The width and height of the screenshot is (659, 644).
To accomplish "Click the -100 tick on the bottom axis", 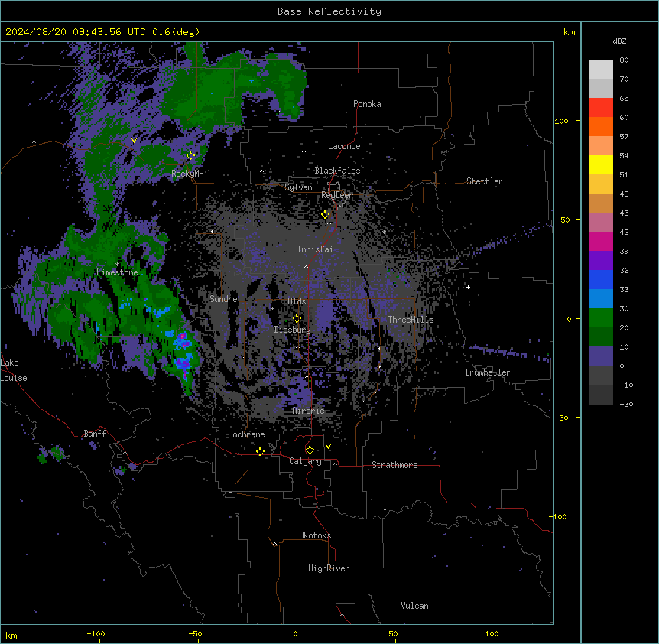I will (96, 633).
